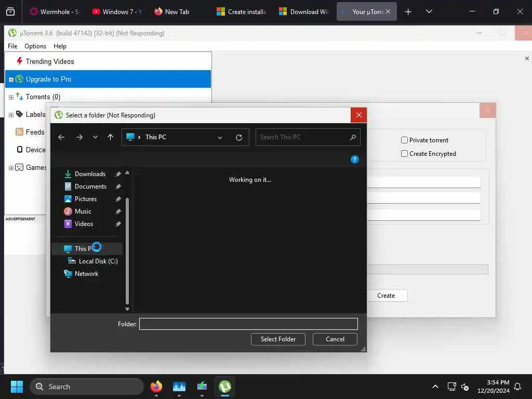532x399 pixels.
Task: Open the browser tab list dropdown
Action: (x=429, y=11)
